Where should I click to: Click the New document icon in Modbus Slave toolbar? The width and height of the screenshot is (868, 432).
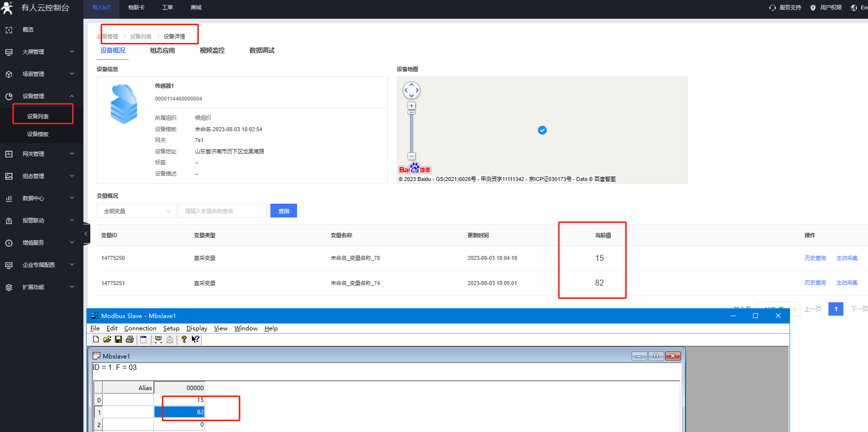click(96, 339)
